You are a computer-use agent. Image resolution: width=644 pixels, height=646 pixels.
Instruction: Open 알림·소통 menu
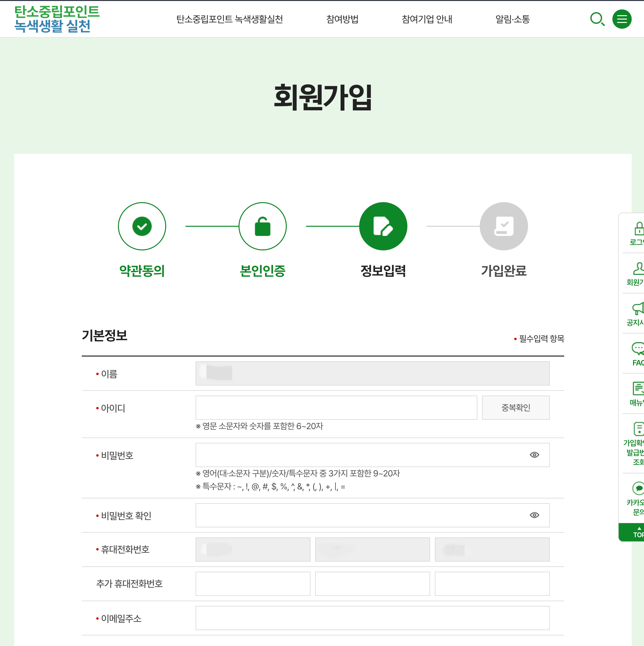[512, 19]
